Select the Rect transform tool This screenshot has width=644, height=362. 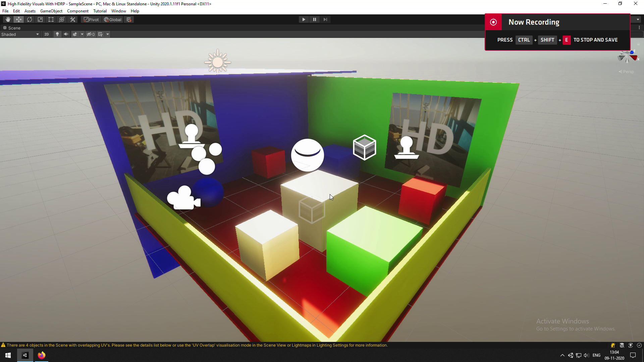click(x=51, y=19)
